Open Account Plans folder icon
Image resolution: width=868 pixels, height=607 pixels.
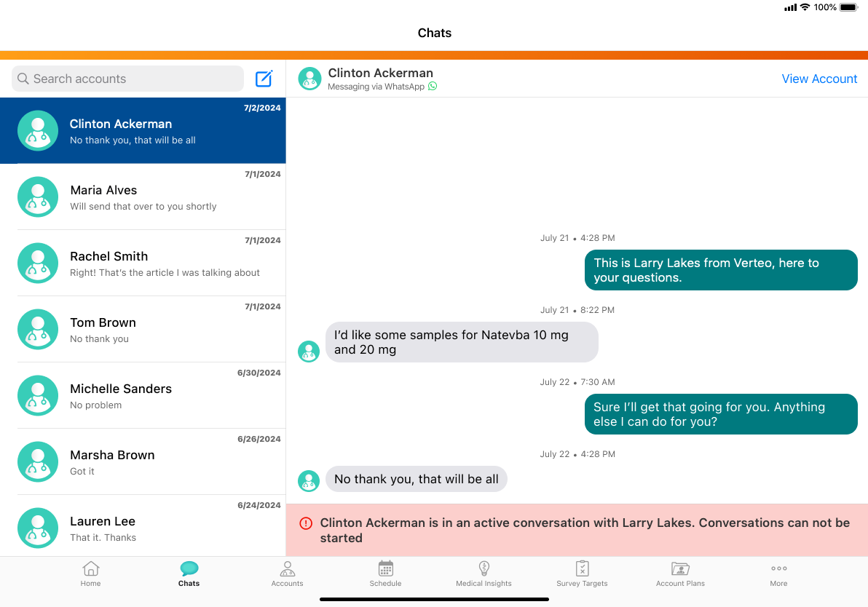[680, 569]
